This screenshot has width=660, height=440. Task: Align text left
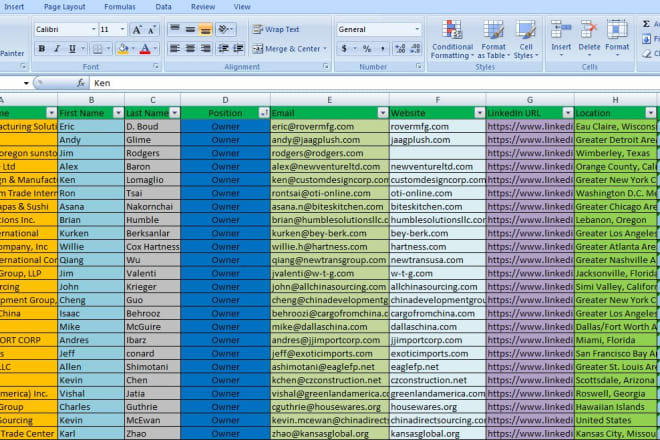pos(175,49)
